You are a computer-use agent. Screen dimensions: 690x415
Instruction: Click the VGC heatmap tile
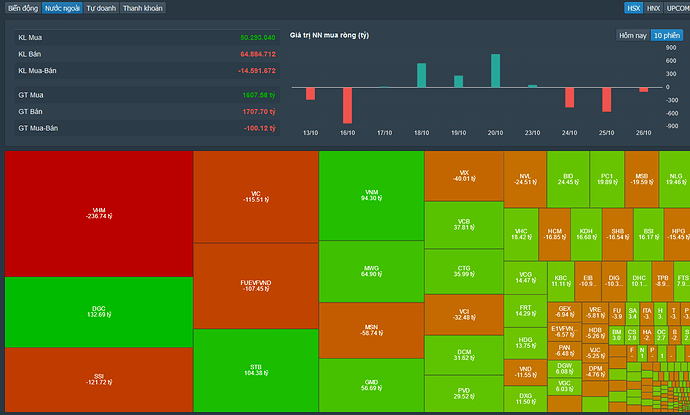(x=565, y=386)
